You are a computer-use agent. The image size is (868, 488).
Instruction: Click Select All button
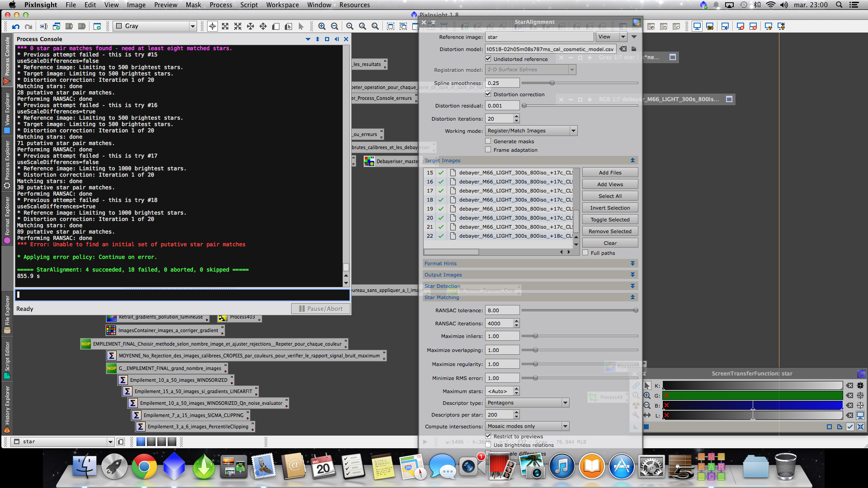(x=610, y=196)
